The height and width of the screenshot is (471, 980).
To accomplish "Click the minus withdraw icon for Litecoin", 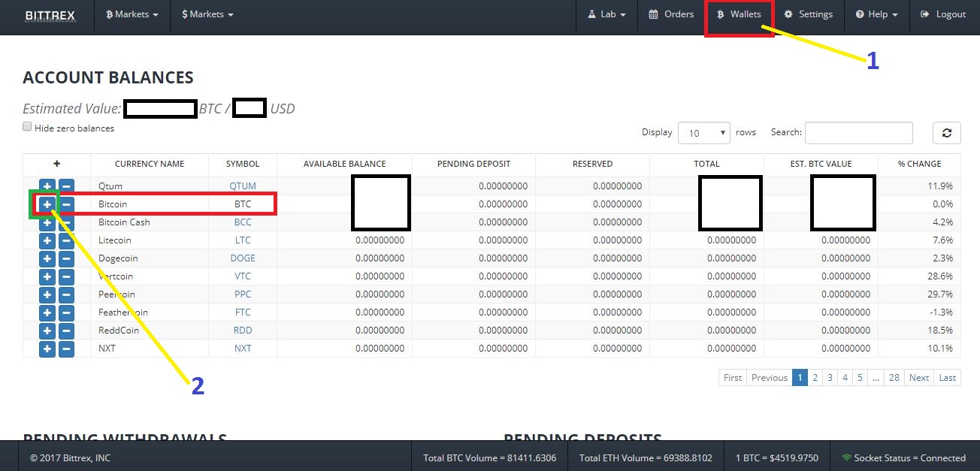I will pyautogui.click(x=66, y=240).
